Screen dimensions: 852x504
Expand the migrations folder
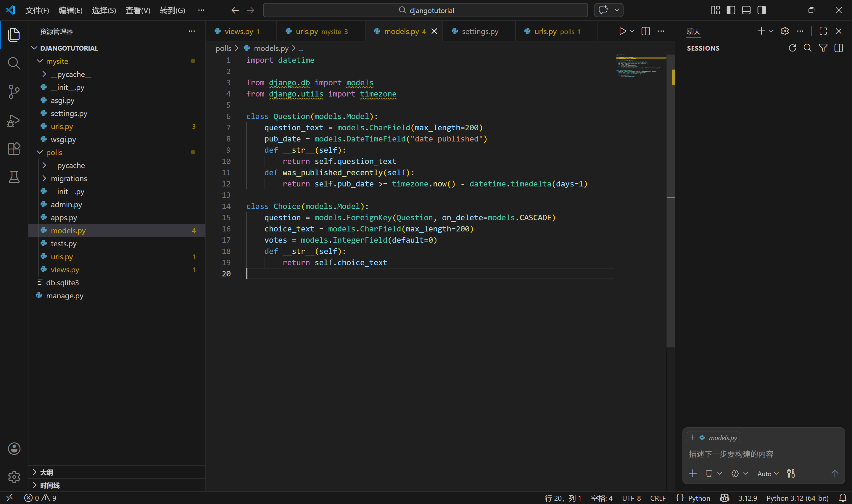[x=44, y=178]
